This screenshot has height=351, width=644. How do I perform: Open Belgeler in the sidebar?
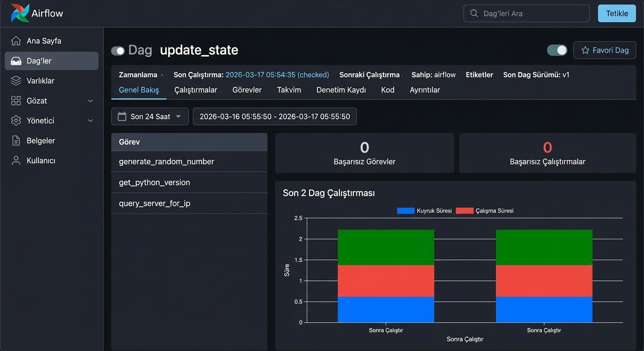52,141
